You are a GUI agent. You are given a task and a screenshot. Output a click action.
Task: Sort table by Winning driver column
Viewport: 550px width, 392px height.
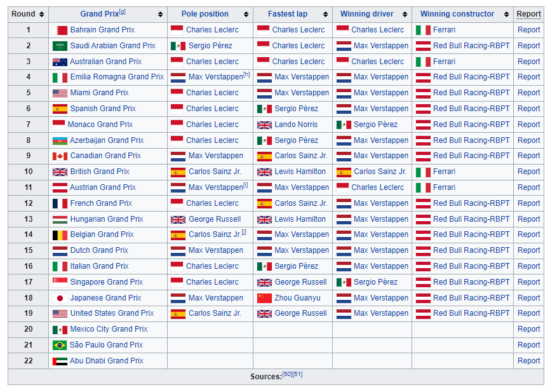[405, 15]
